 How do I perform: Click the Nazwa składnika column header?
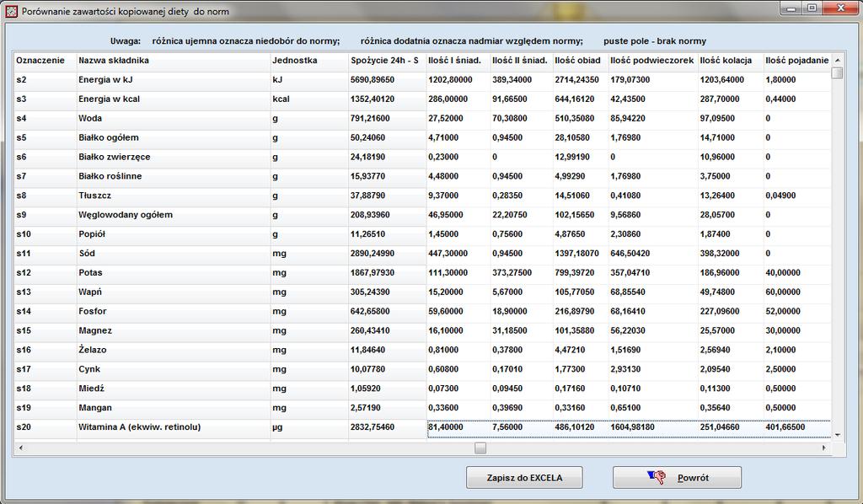(174, 61)
